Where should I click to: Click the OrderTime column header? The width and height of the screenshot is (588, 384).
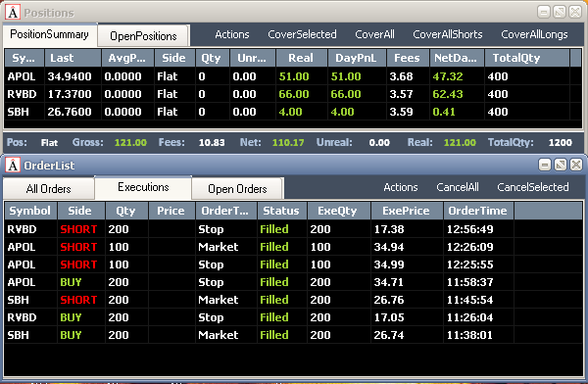tap(478, 211)
